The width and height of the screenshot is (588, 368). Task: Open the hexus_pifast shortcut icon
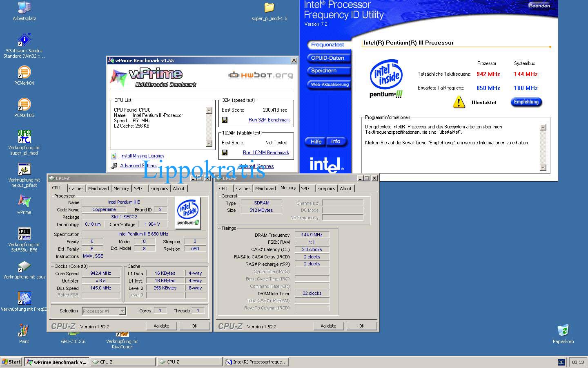coord(24,169)
